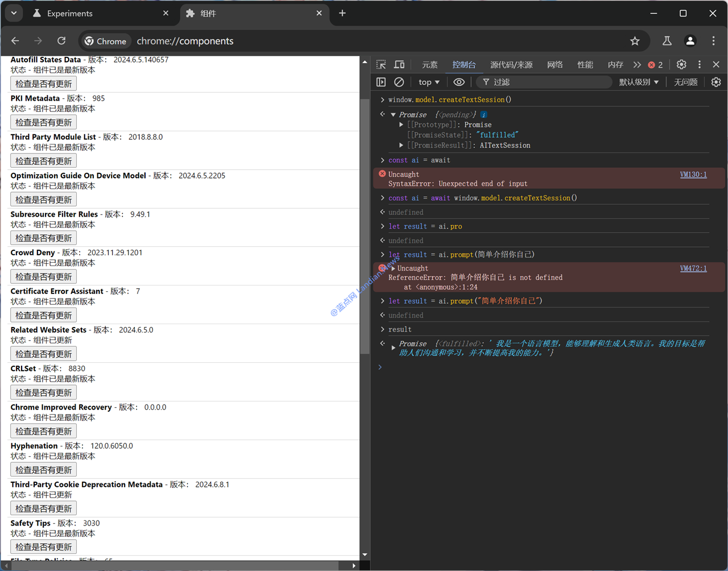Switch to the 网络 tab
Viewport: 728px width, 571px height.
[x=555, y=64]
